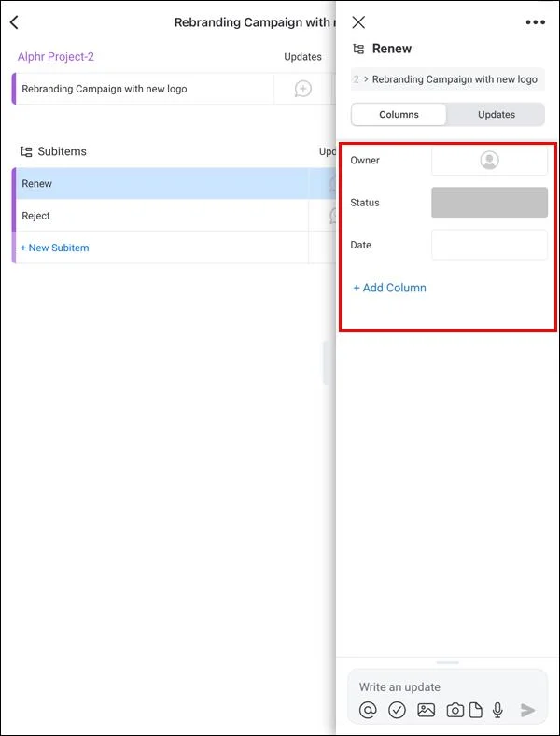
Task: Click the Date column label
Action: tap(360, 245)
